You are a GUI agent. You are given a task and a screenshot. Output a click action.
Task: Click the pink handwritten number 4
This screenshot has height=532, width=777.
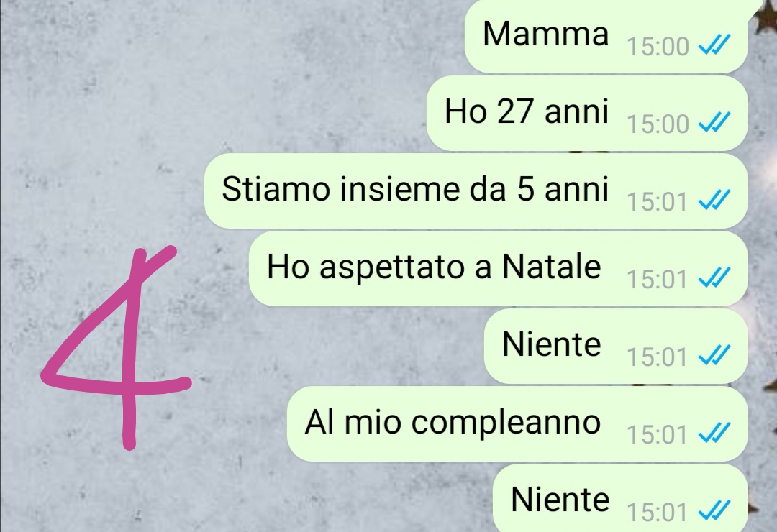click(x=117, y=348)
